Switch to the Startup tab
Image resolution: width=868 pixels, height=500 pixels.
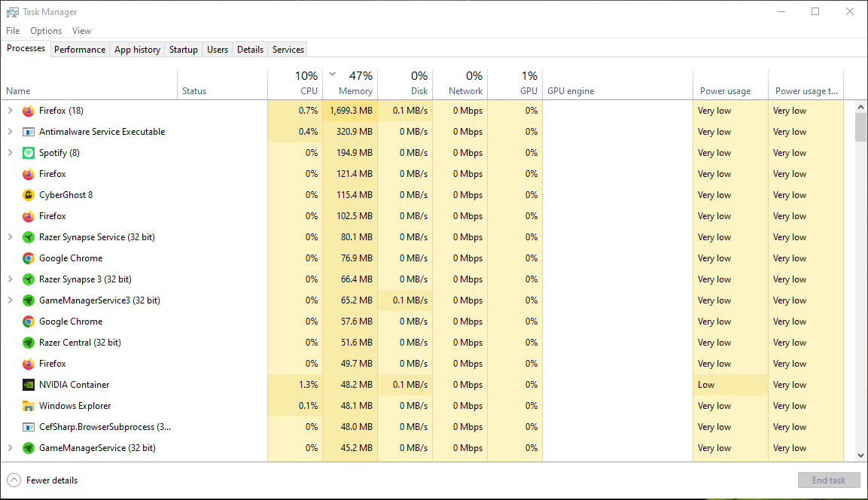[183, 50]
